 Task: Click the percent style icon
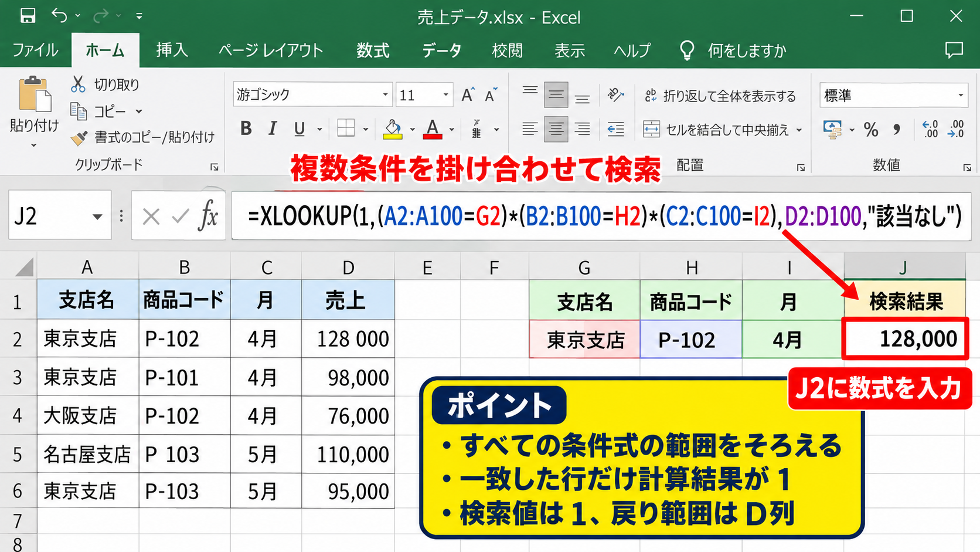[871, 129]
